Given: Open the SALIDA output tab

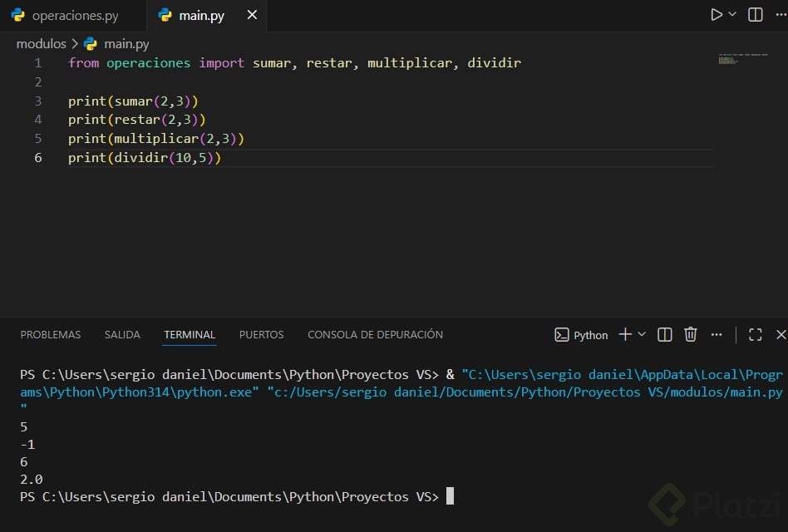Looking at the screenshot, I should 122,334.
